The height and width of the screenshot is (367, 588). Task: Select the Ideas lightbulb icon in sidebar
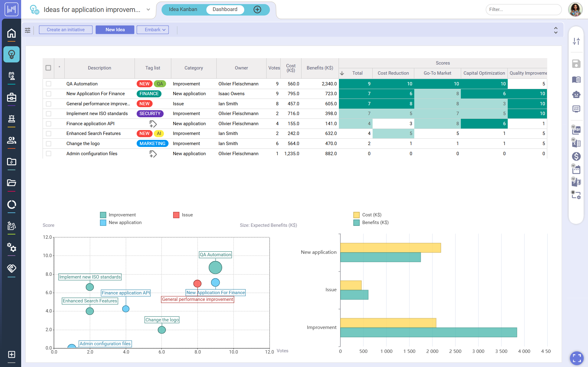tap(11, 54)
